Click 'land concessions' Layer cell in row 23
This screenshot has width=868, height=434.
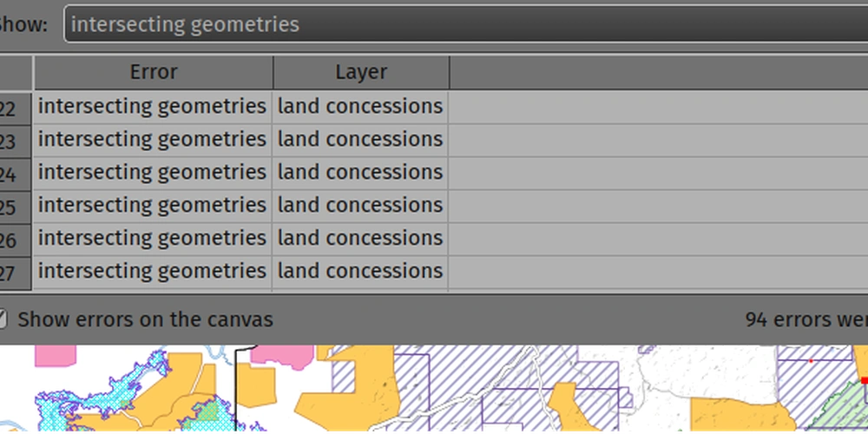tap(360, 140)
